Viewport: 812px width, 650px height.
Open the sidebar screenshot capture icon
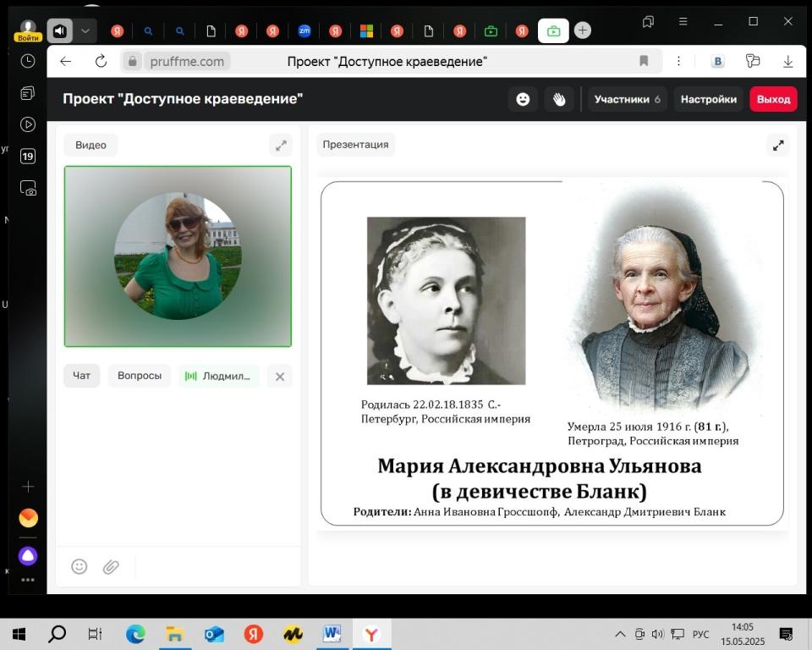(x=27, y=188)
